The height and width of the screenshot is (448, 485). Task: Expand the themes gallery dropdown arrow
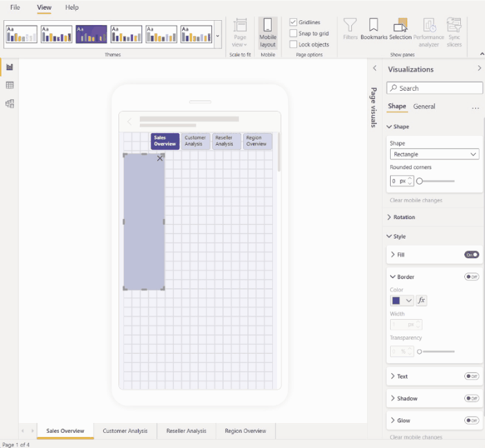[x=218, y=35]
